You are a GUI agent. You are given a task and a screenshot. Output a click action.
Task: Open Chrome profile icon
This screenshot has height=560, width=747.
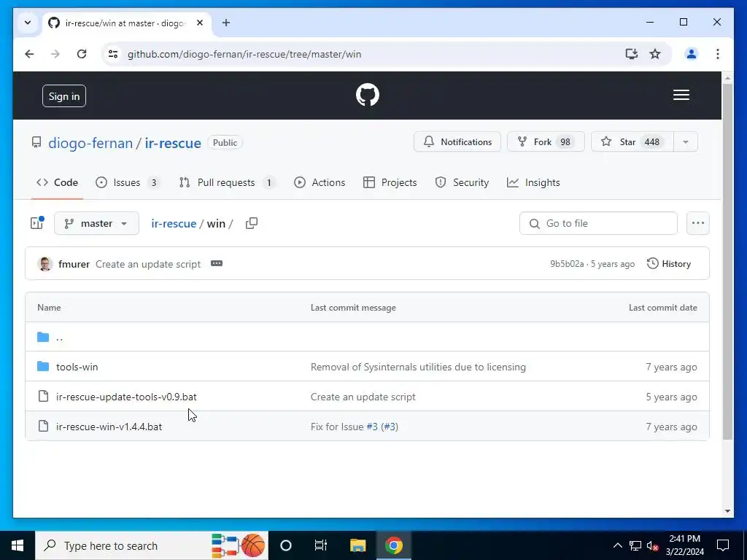pyautogui.click(x=692, y=54)
